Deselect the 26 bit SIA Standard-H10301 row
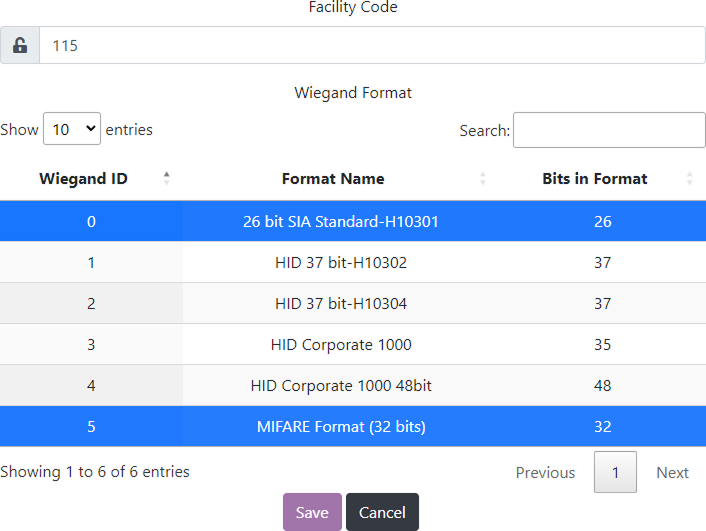Viewport: 706px width, 531px height. coord(340,221)
